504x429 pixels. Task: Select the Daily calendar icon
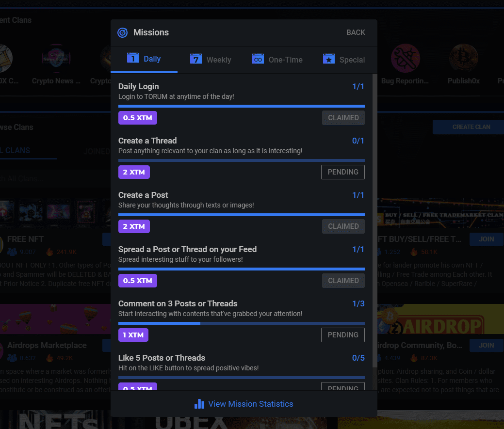[133, 58]
